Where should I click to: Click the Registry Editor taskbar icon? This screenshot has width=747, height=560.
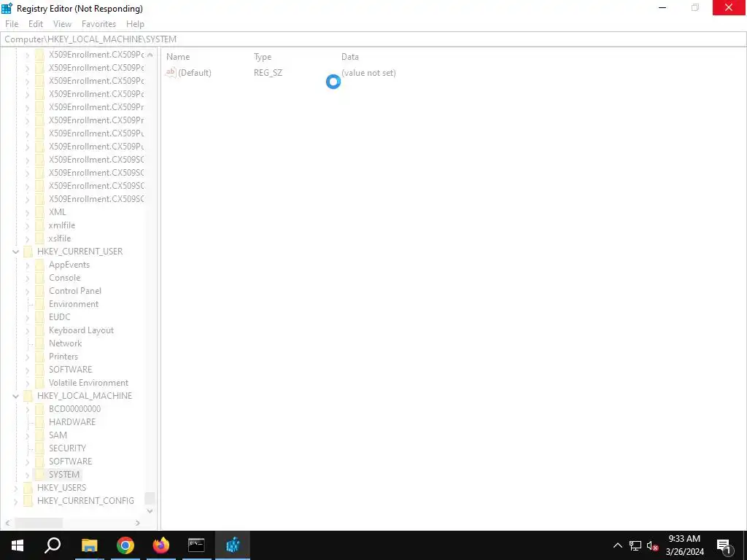pyautogui.click(x=233, y=545)
